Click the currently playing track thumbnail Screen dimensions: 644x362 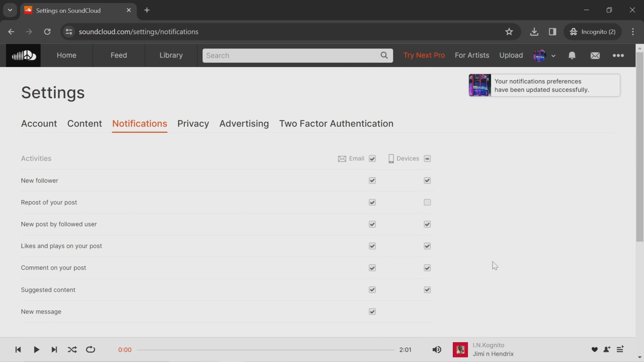460,350
